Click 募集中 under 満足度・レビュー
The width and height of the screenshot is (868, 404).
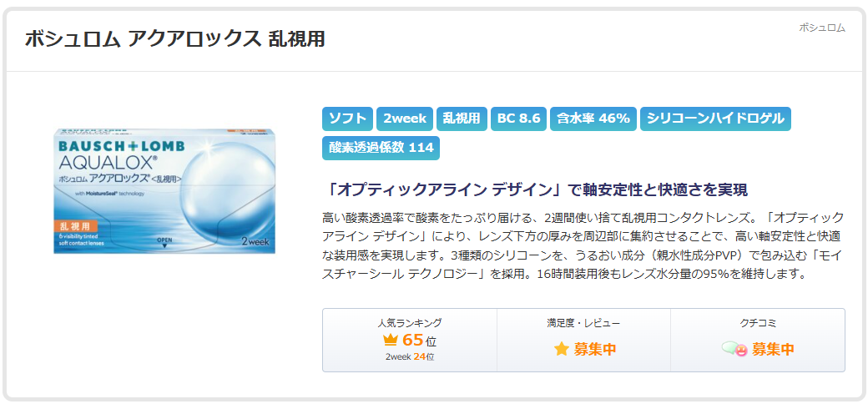594,349
